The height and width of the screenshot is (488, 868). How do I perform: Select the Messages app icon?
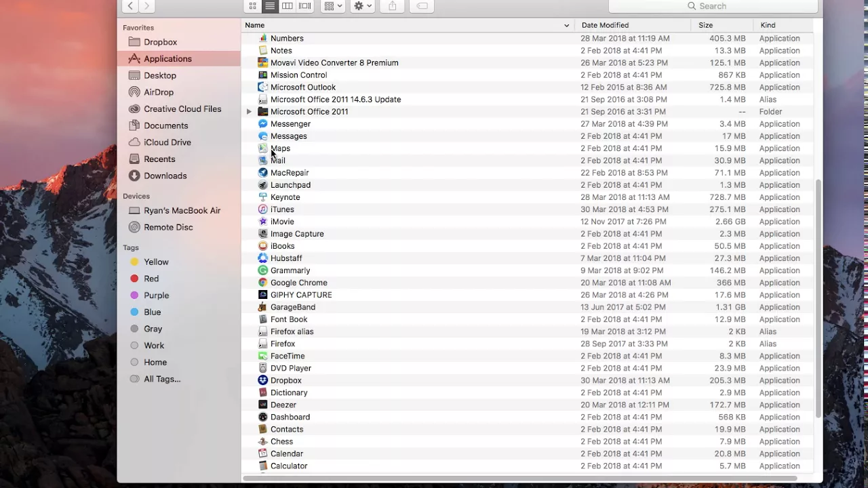click(263, 136)
